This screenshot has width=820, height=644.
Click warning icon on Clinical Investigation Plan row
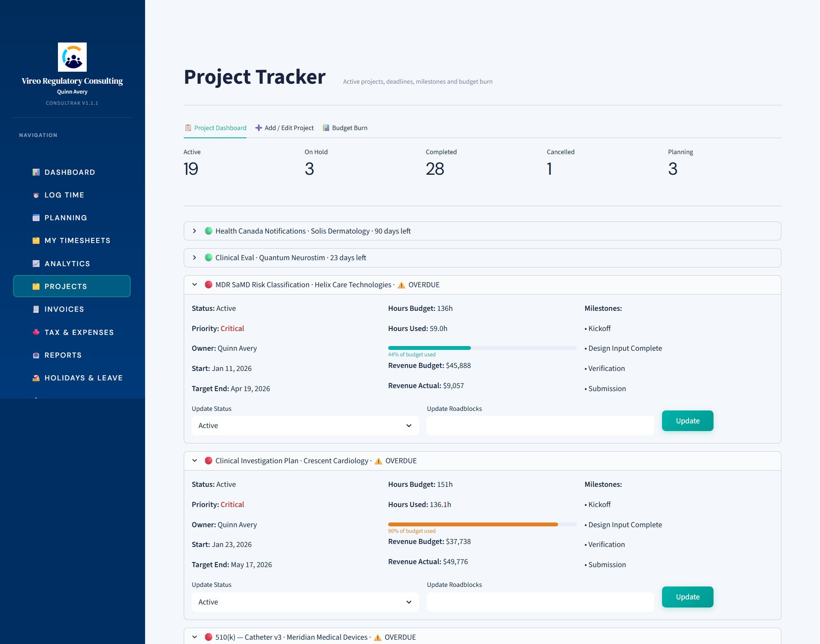pos(378,461)
